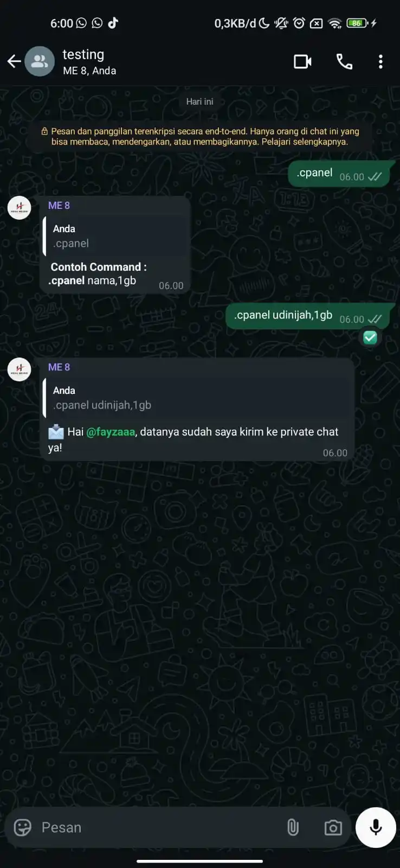Viewport: 400px width, 868px height.
Task: Tap the green checkmark reaction badge
Action: coord(370,337)
